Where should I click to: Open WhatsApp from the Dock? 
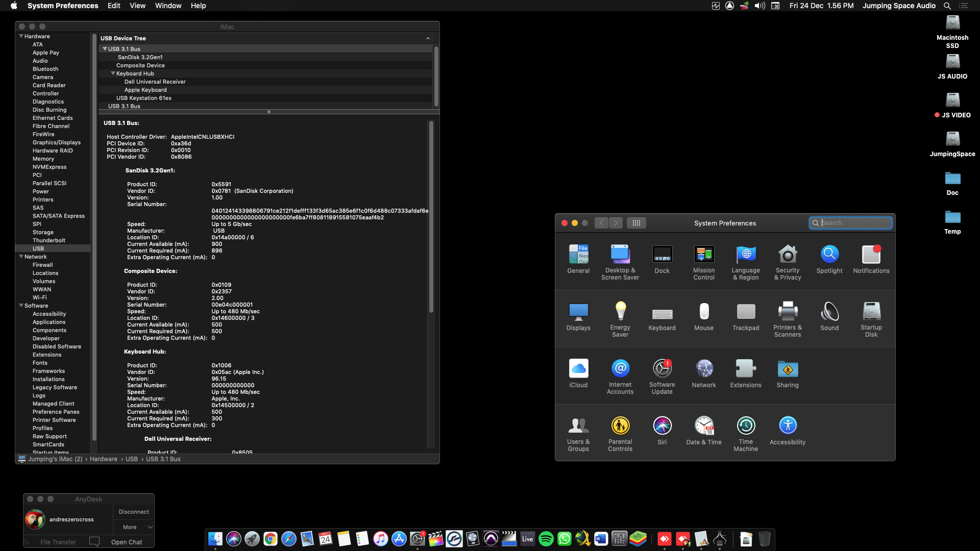point(565,538)
